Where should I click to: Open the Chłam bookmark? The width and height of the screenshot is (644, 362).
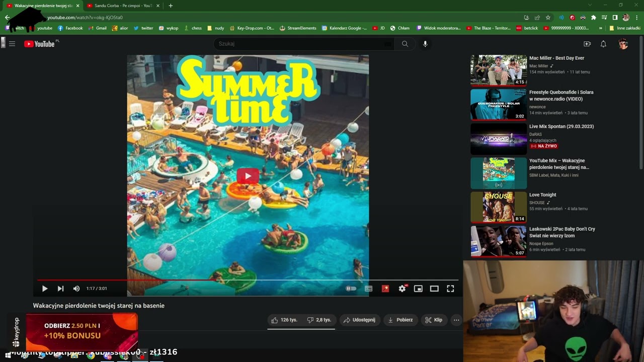click(x=399, y=28)
